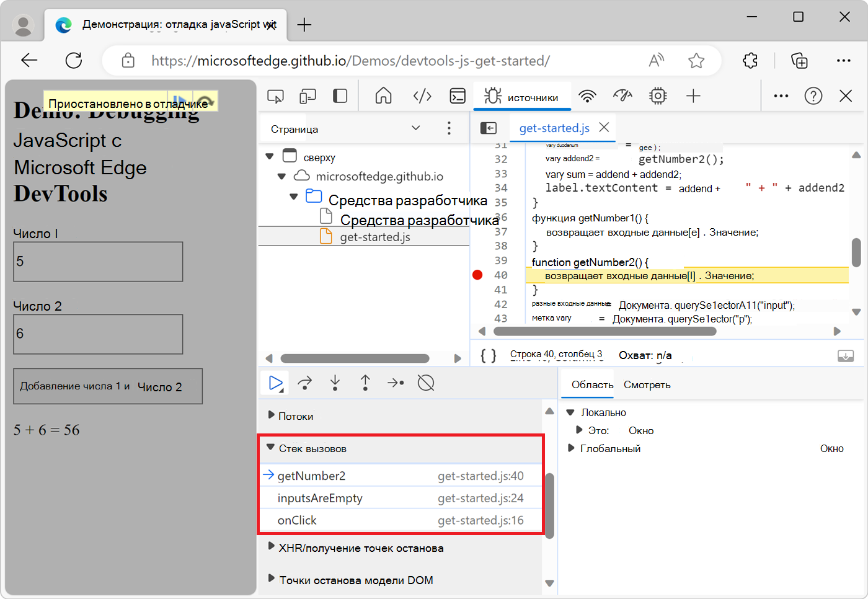The height and width of the screenshot is (599, 868).
Task: Open the Performance tool gauge icon
Action: [622, 95]
